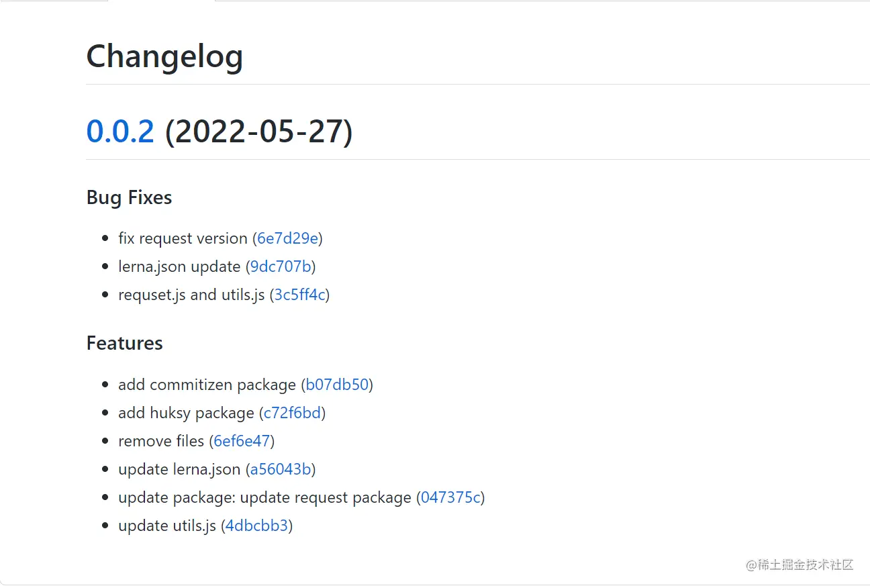Click the "add huksy package" entry text
The width and height of the screenshot is (870, 588).
[186, 413]
